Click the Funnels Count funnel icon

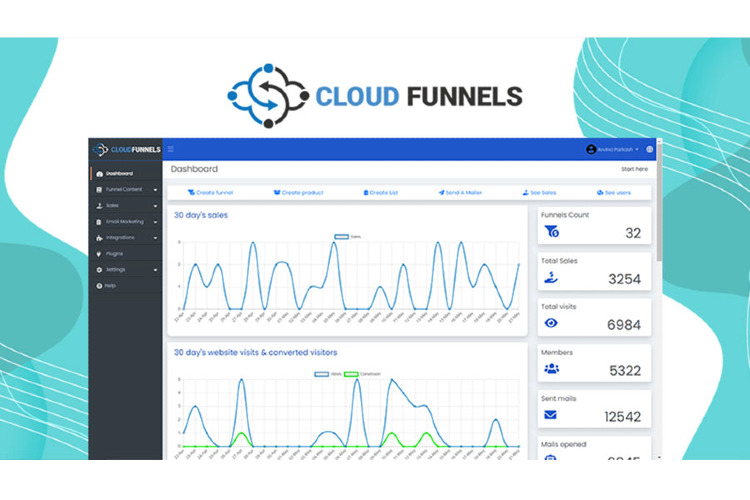pyautogui.click(x=551, y=232)
